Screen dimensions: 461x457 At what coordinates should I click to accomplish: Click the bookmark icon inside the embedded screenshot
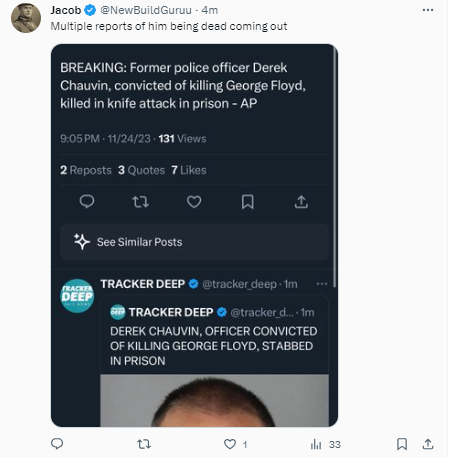tap(248, 202)
